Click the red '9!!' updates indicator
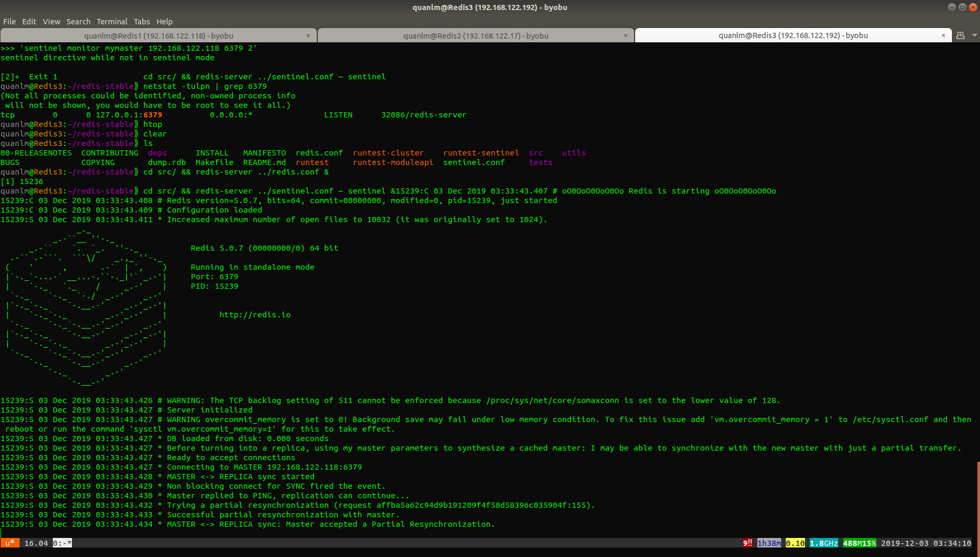 point(747,543)
